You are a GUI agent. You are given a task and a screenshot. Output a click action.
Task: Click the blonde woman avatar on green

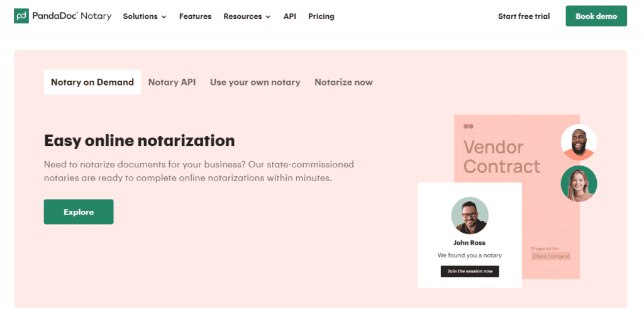[x=579, y=184]
